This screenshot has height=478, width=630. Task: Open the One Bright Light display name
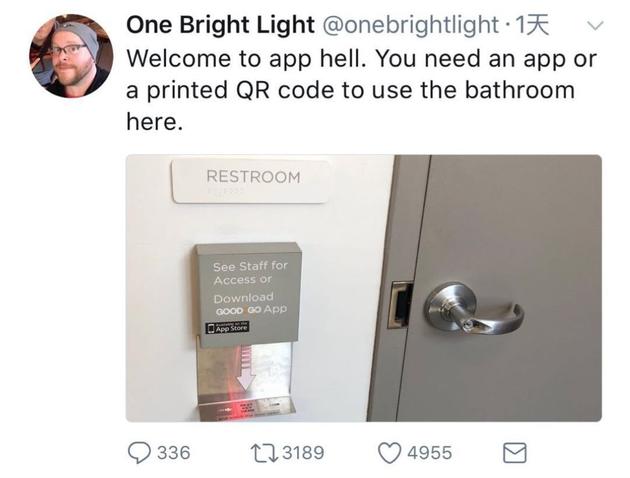tap(220, 25)
